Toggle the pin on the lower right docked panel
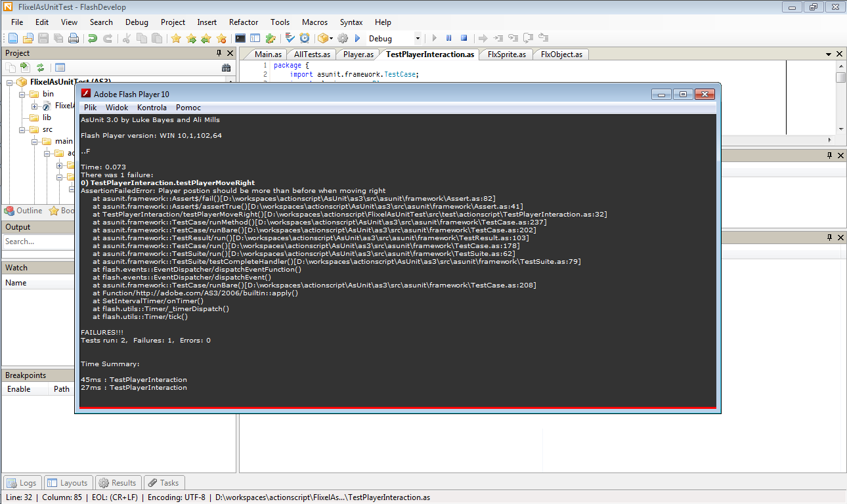The image size is (847, 504). (x=830, y=238)
